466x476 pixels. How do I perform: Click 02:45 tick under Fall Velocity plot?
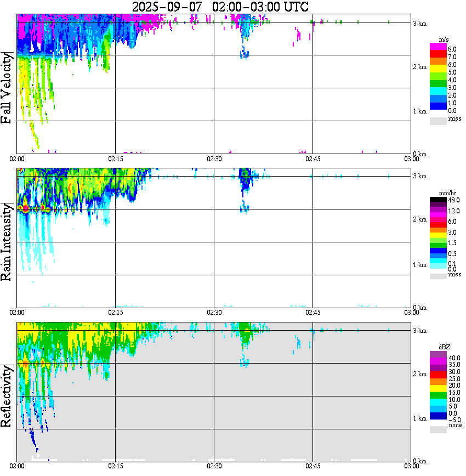313,159
